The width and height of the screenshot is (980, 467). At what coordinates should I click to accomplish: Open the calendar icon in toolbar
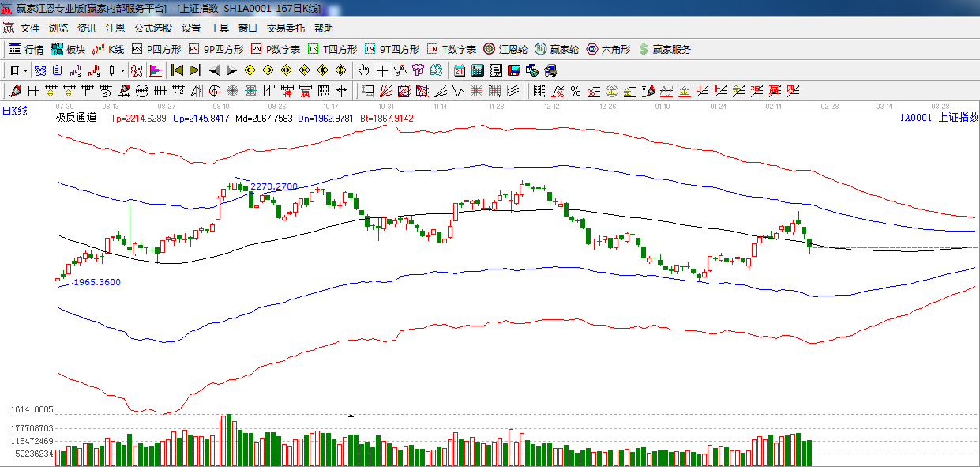click(459, 70)
